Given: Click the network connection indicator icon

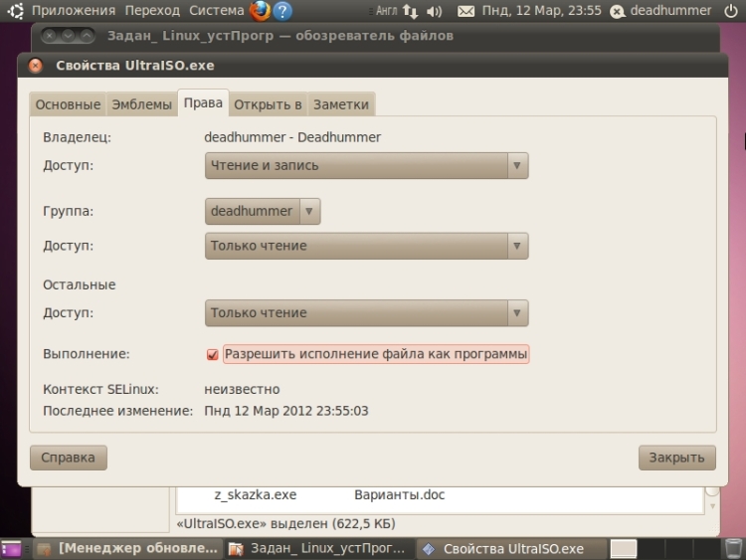Looking at the screenshot, I should [410, 11].
